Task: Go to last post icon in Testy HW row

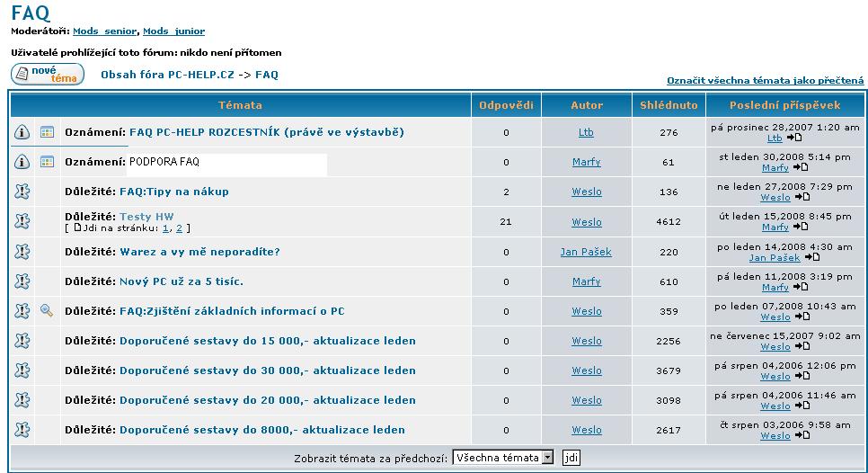Action: tap(799, 228)
